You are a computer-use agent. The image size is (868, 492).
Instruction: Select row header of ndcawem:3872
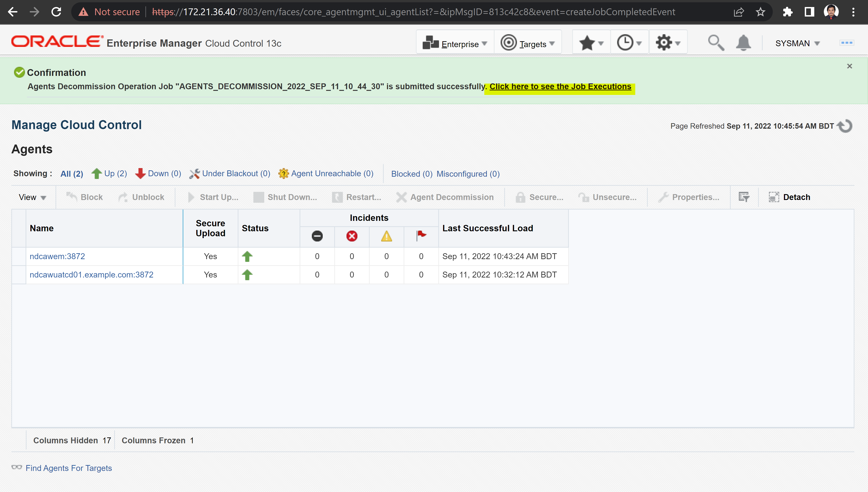(19, 256)
